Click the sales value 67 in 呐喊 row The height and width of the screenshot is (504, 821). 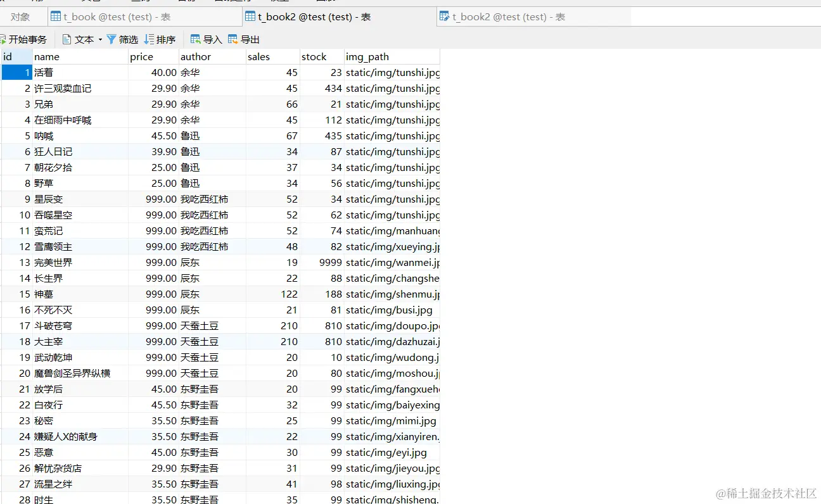[272, 135]
